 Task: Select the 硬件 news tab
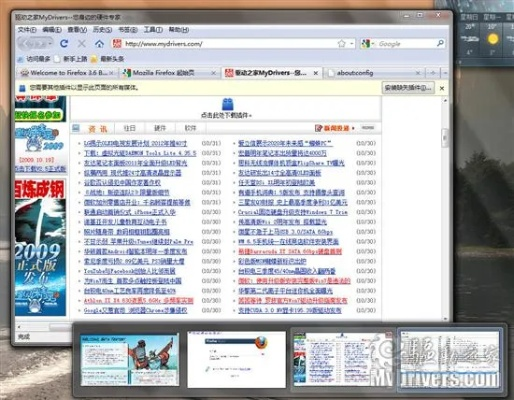coord(160,128)
